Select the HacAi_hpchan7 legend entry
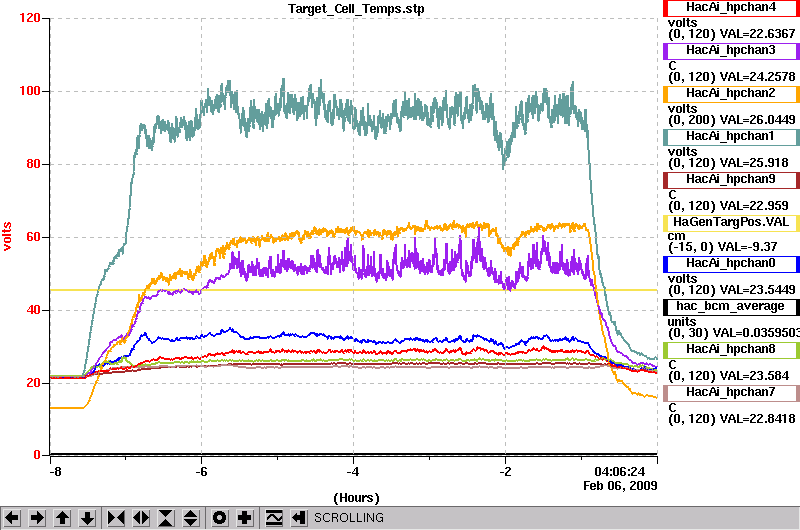 pyautogui.click(x=731, y=392)
